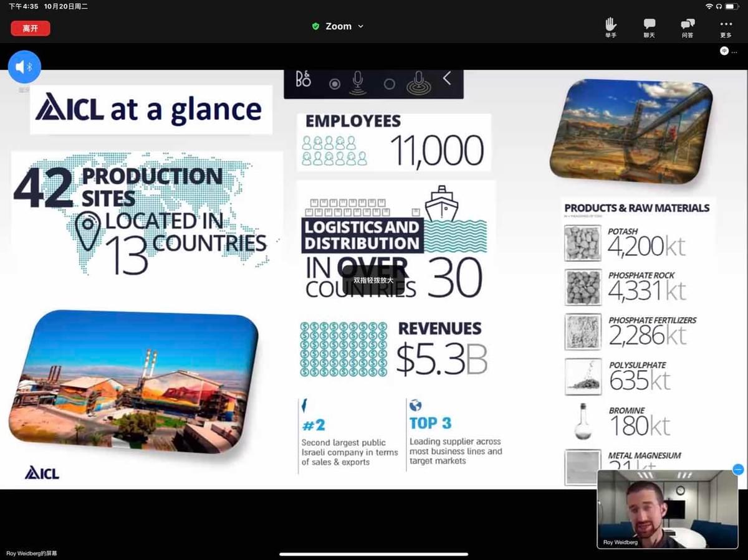Image resolution: width=748 pixels, height=560 pixels.
Task: Click the '$5.3B' revenue figure
Action: pyautogui.click(x=441, y=359)
